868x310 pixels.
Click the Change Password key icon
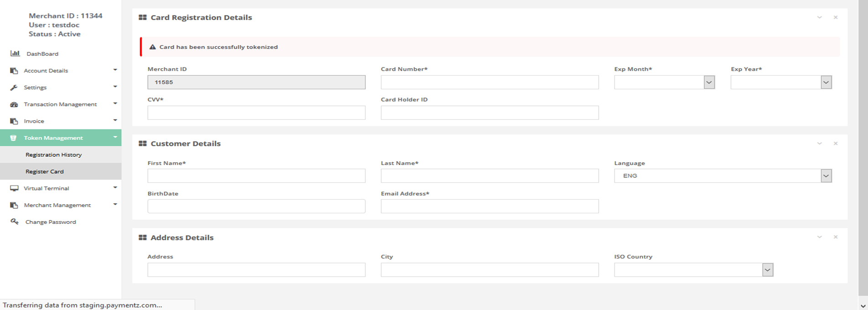[x=15, y=222]
